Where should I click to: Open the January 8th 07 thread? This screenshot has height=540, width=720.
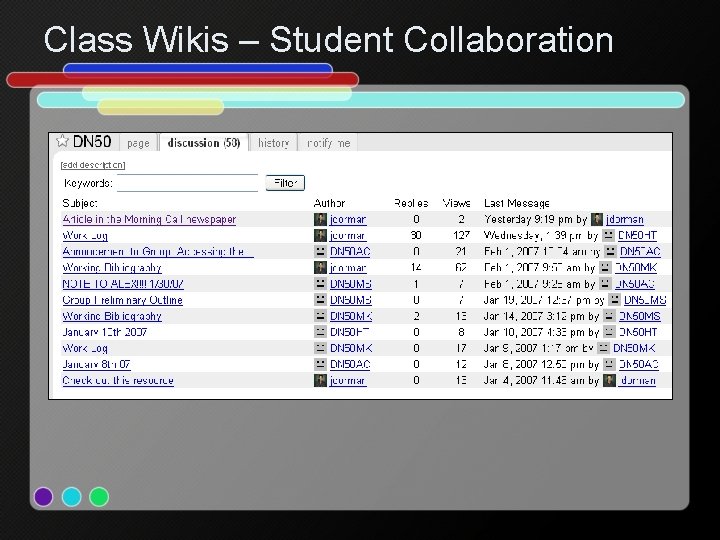[96, 364]
